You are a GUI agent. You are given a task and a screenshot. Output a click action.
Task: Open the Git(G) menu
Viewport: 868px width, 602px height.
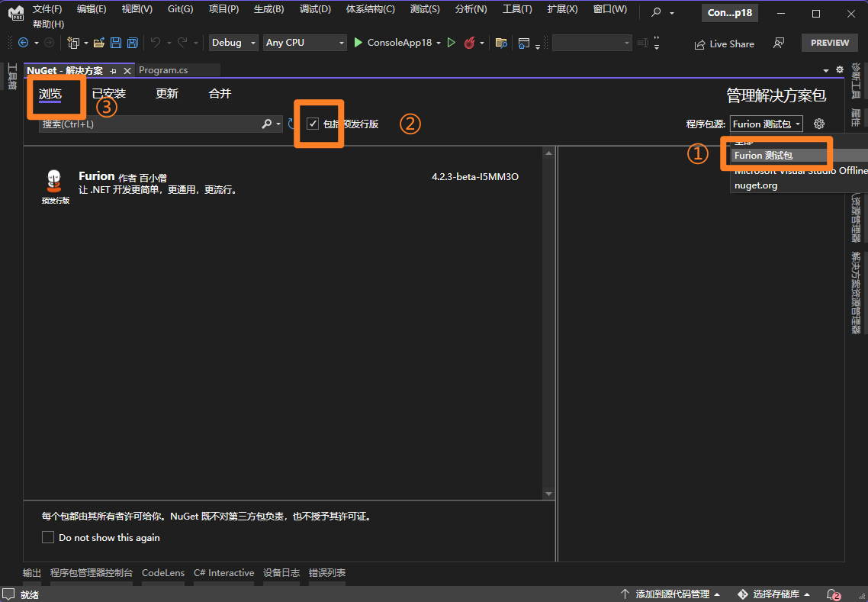pos(180,9)
